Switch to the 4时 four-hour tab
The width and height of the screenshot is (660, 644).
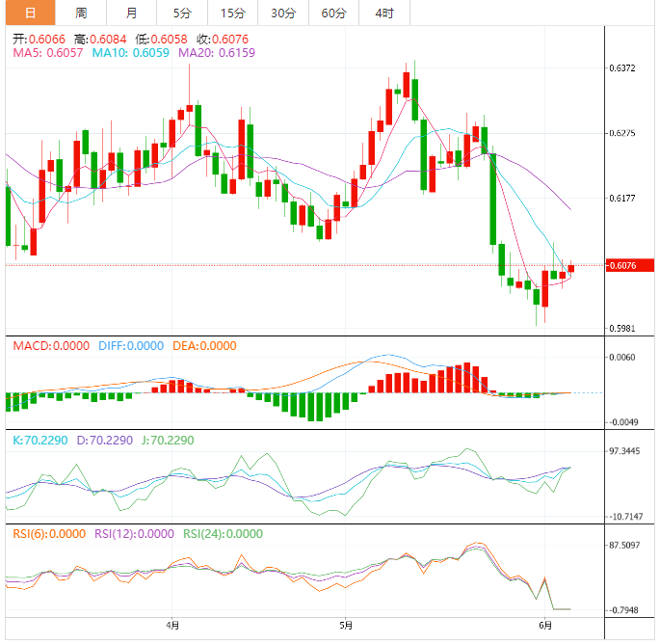point(383,13)
